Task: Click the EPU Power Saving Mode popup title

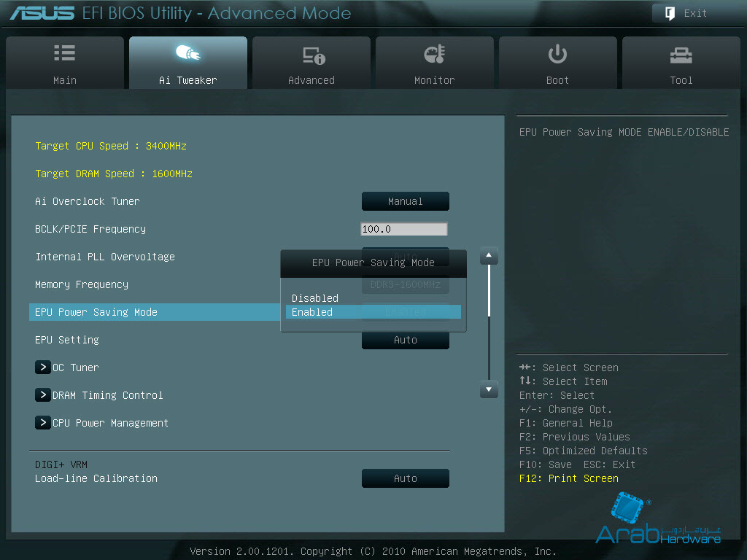Action: point(373,262)
